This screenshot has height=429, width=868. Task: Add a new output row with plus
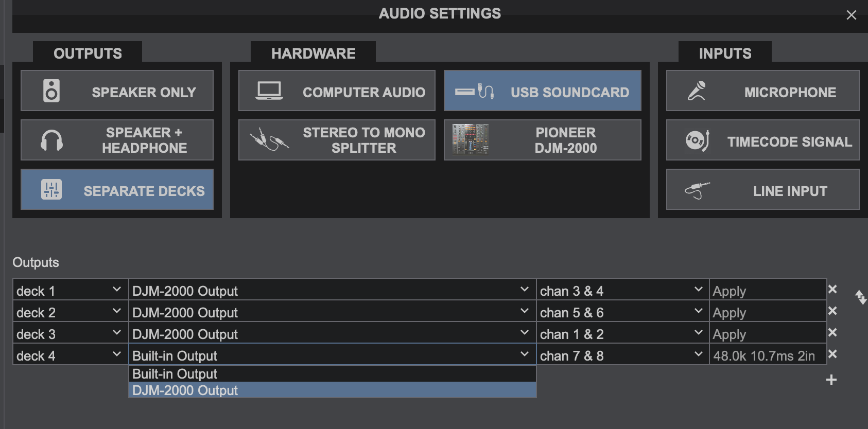(831, 380)
